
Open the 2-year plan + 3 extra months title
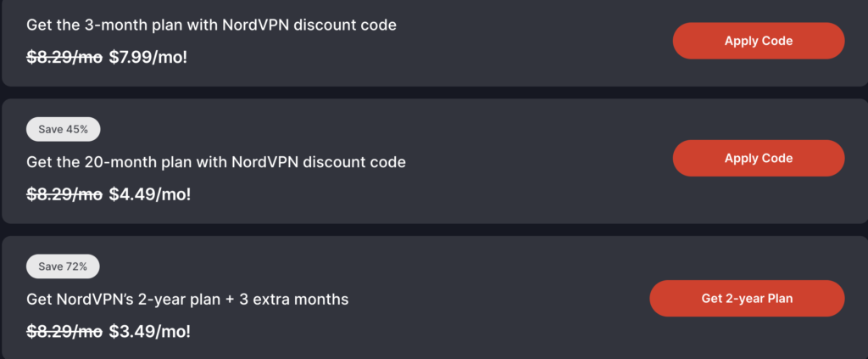click(x=187, y=299)
